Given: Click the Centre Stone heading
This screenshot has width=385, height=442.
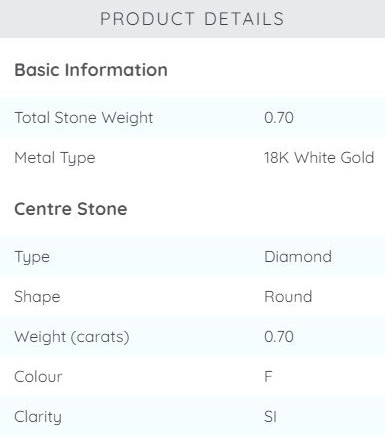Looking at the screenshot, I should pyautogui.click(x=71, y=209).
